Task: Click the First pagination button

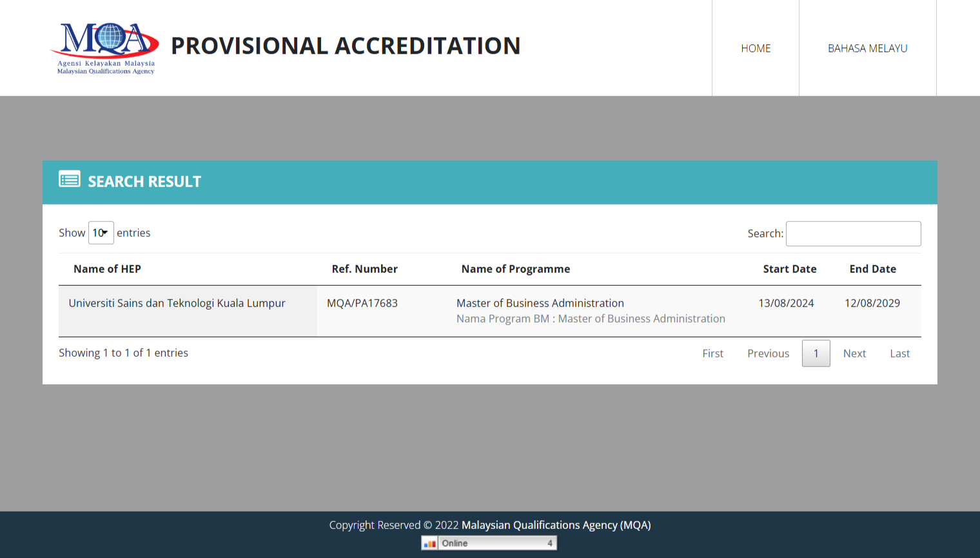Action: [x=712, y=354]
